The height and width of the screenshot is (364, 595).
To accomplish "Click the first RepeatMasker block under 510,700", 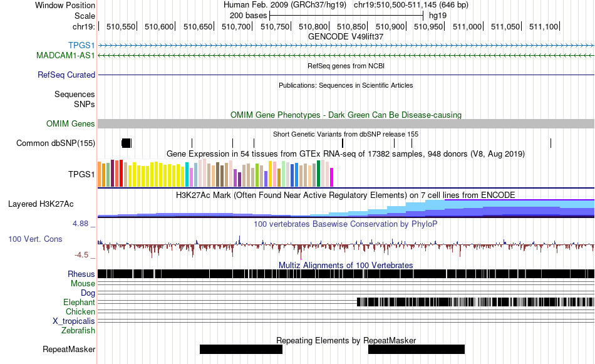I will click(241, 349).
